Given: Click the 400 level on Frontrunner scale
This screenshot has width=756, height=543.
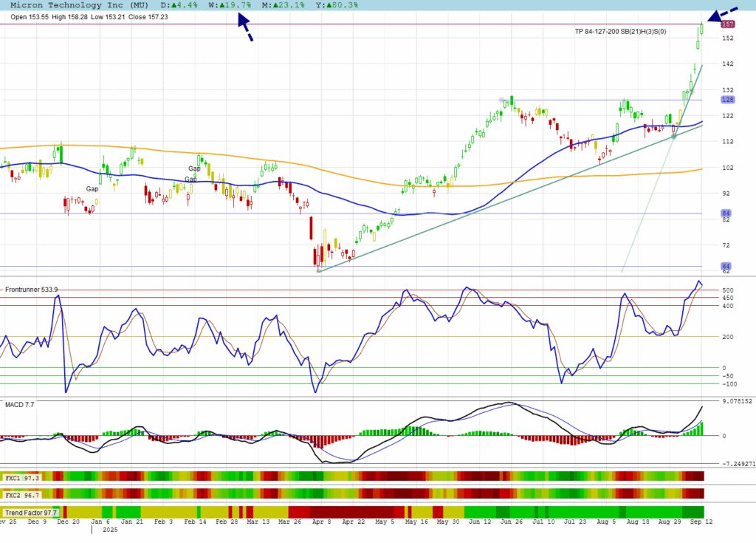Looking at the screenshot, I should pyautogui.click(x=727, y=306).
